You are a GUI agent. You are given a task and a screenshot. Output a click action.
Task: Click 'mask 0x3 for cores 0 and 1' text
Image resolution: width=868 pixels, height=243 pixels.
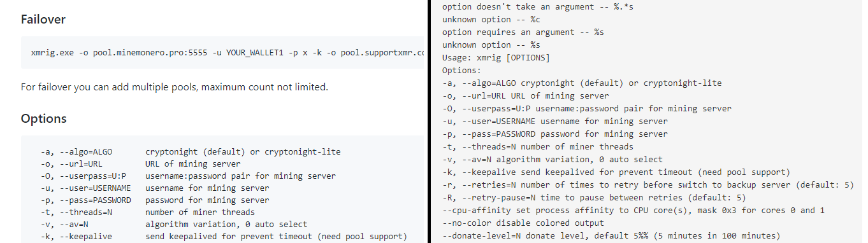pos(755,211)
